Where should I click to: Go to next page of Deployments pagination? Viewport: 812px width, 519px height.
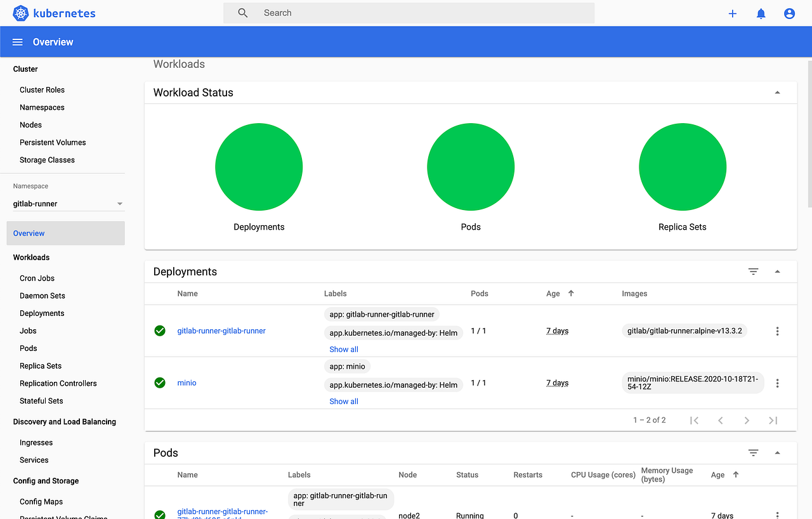pyautogui.click(x=747, y=420)
